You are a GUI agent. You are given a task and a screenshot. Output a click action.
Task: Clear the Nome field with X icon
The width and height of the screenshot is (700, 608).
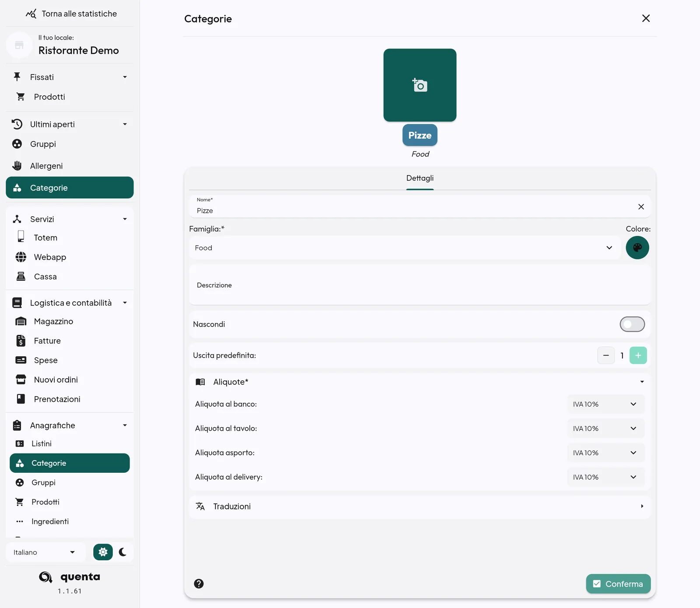641,207
